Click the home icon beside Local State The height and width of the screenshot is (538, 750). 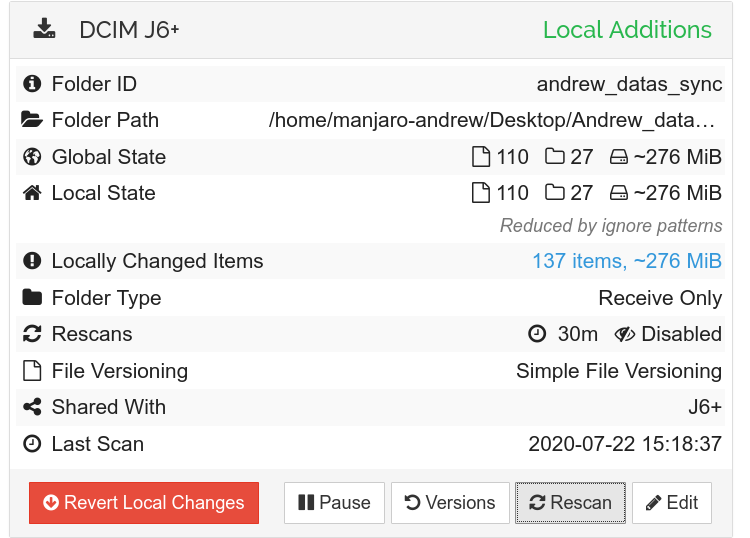32,193
